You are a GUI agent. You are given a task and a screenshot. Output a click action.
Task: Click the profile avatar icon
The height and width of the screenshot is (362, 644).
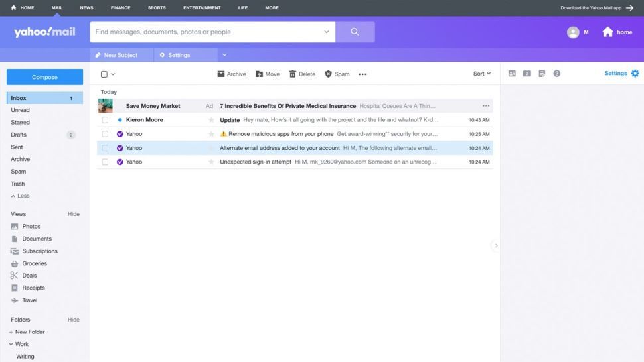(573, 32)
